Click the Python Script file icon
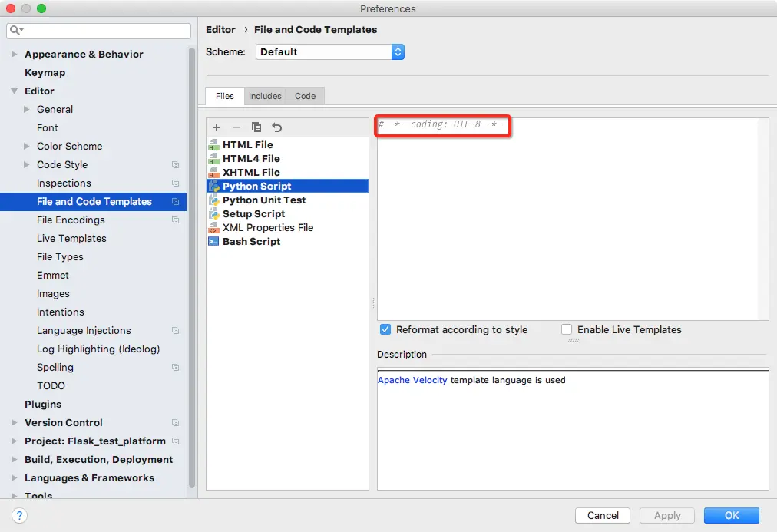The height and width of the screenshot is (532, 777). pyautogui.click(x=213, y=187)
